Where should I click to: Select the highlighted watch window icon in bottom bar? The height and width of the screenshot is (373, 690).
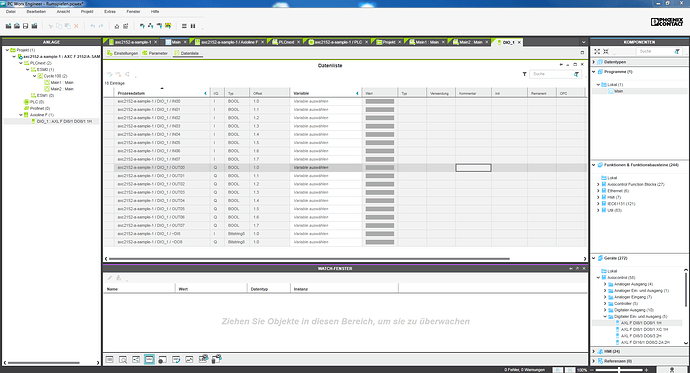tap(149, 359)
